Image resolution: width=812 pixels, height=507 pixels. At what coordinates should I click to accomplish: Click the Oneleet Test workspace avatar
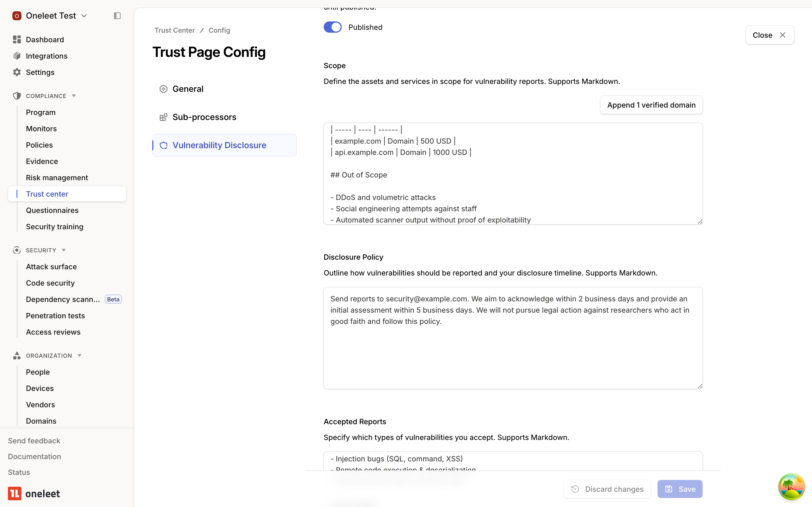click(17, 15)
